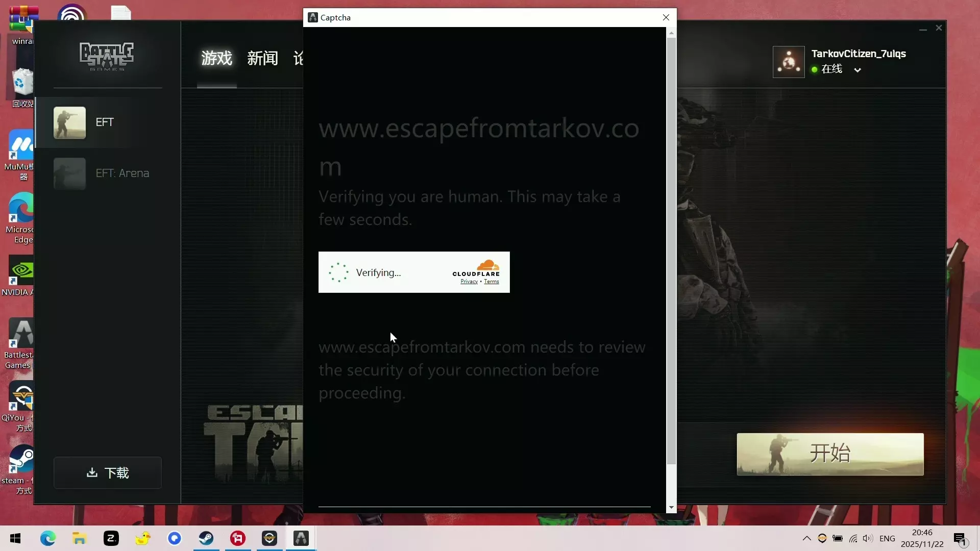Open Cloudflare Privacy link
This screenshot has height=551, width=980.
point(469,282)
